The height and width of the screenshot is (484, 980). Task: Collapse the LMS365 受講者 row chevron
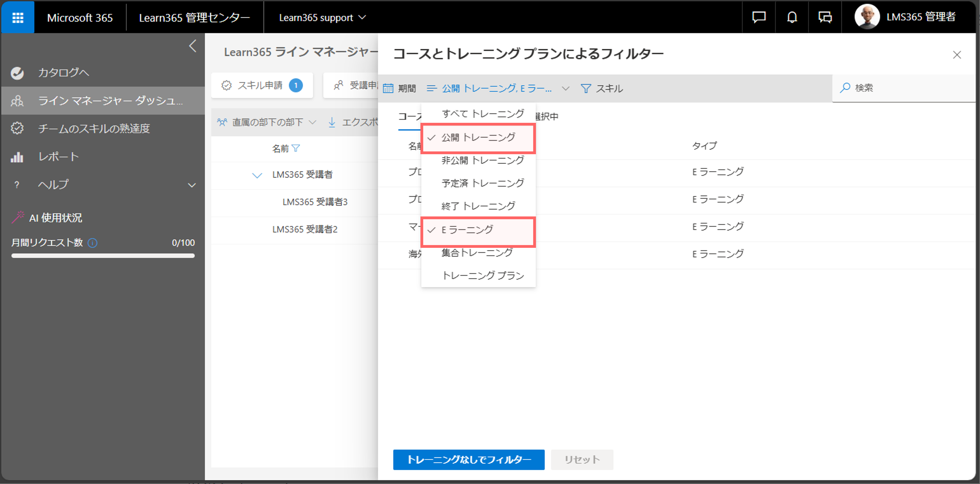point(257,175)
